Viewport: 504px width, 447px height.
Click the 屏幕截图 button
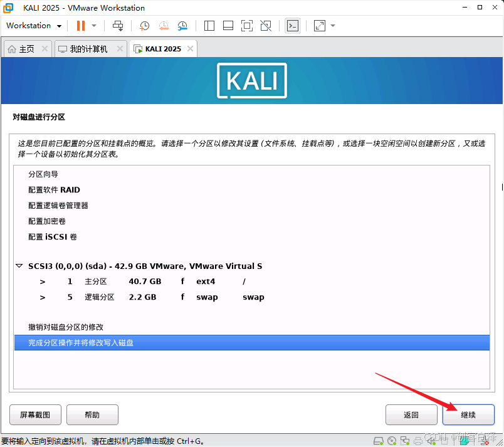(x=35, y=415)
